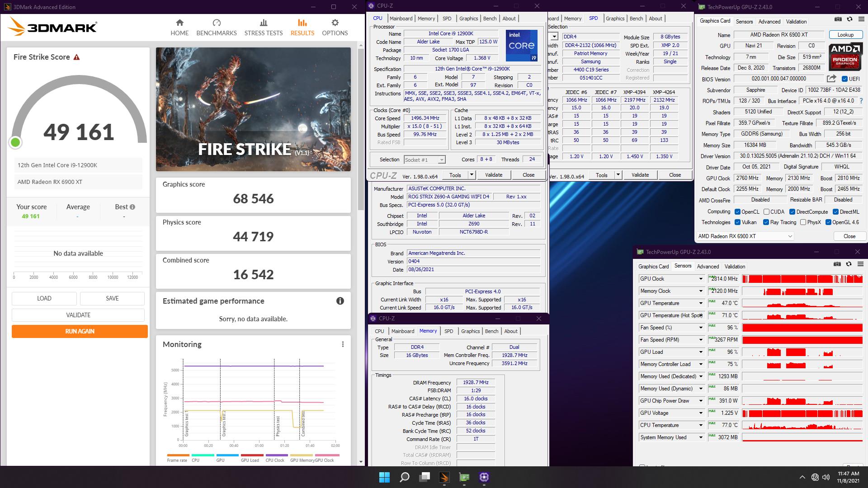
Task: Open CPU-Z SPD window Tools dropdown arrow
Action: point(618,175)
